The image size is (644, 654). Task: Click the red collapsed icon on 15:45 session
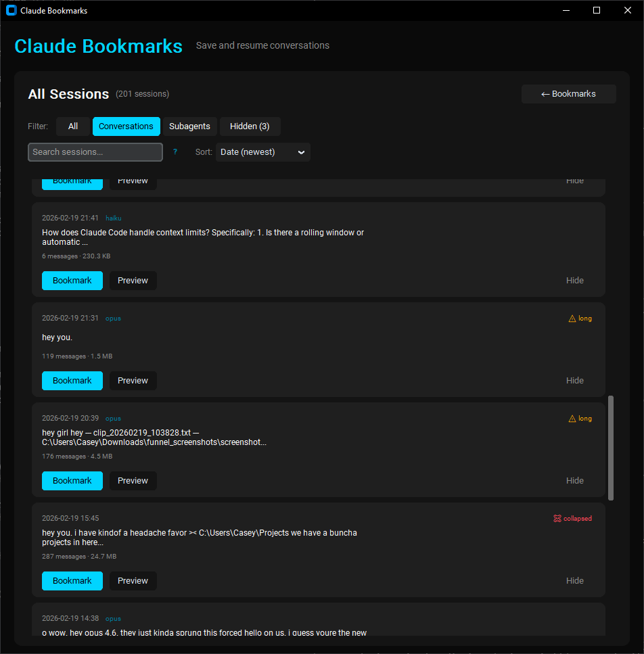[557, 519]
